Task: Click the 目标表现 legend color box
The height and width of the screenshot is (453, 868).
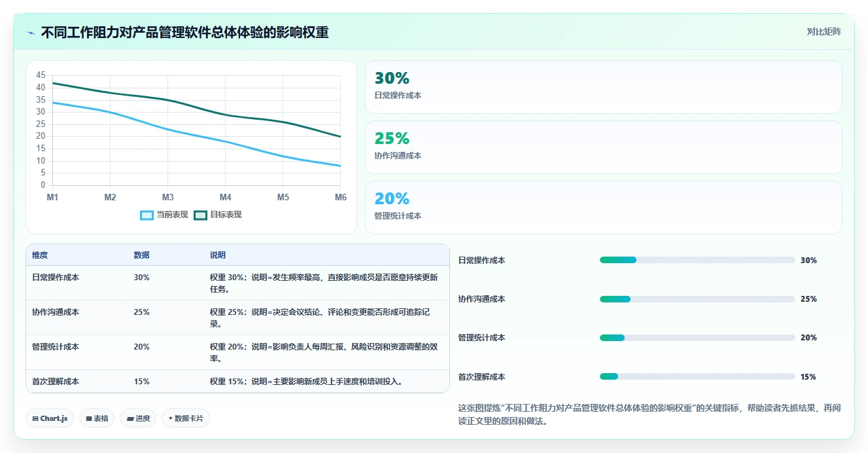Action: point(201,215)
